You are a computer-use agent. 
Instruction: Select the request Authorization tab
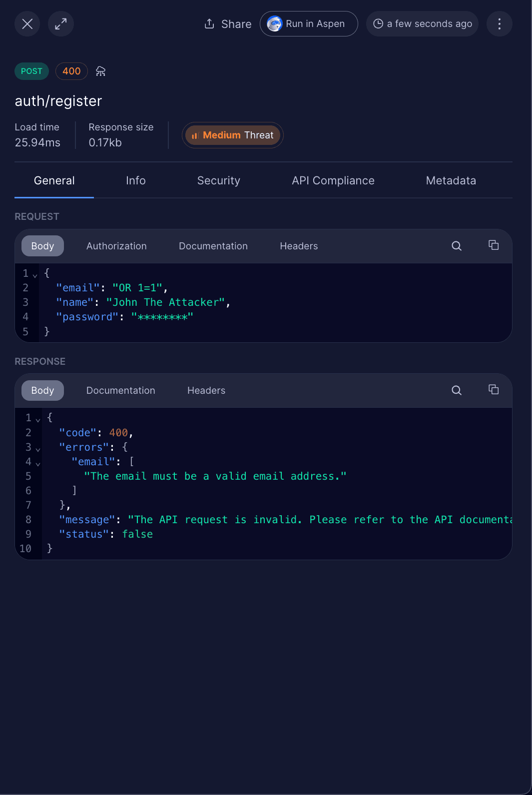pos(116,246)
